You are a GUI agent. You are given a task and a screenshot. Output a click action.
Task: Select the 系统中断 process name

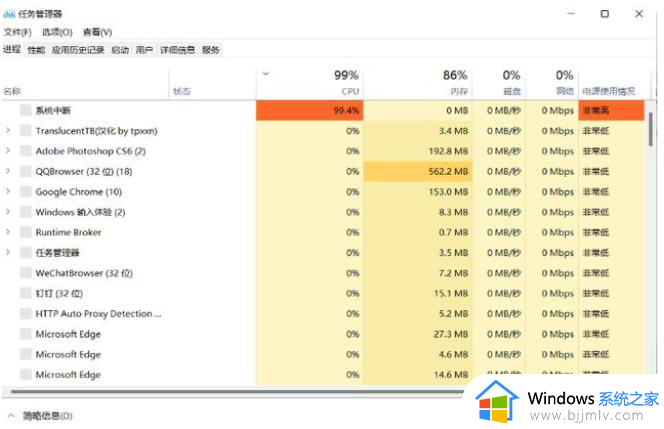tap(53, 111)
